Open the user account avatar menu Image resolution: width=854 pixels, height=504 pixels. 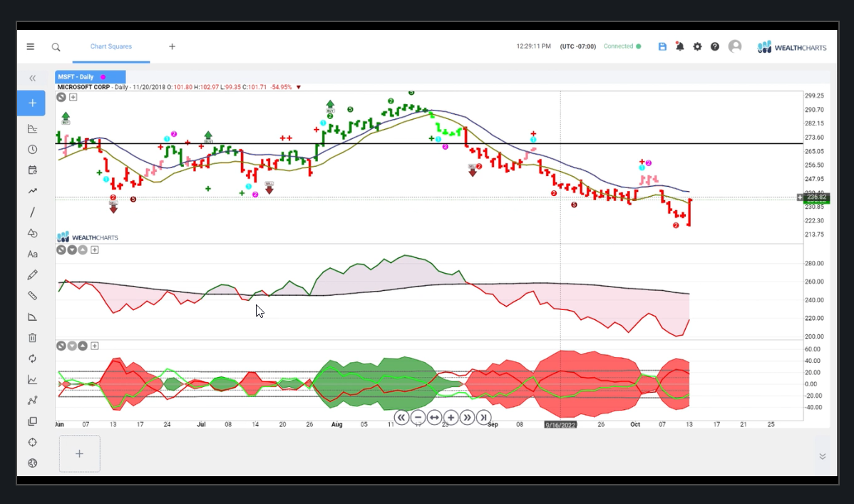coord(735,47)
